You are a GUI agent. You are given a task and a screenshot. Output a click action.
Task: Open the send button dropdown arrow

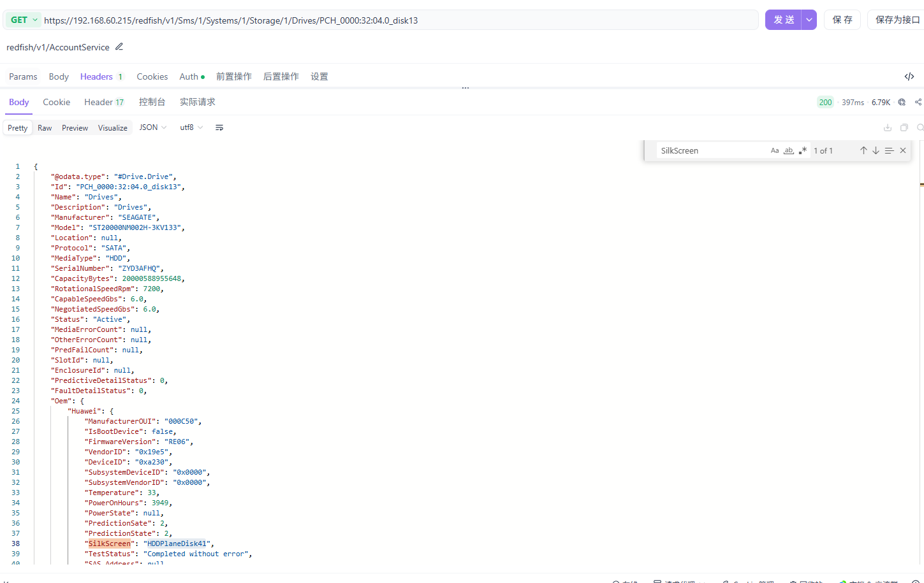(809, 20)
